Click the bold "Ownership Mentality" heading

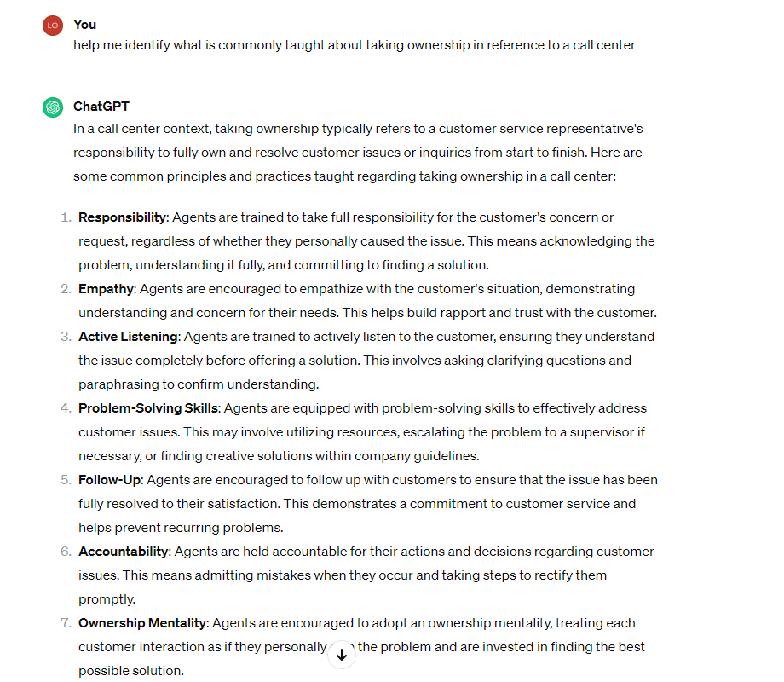click(142, 622)
